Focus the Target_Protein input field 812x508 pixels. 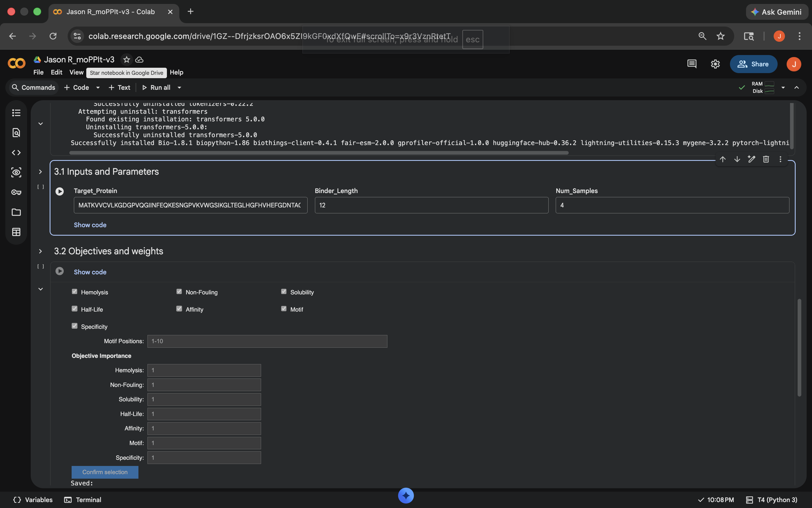pyautogui.click(x=191, y=205)
